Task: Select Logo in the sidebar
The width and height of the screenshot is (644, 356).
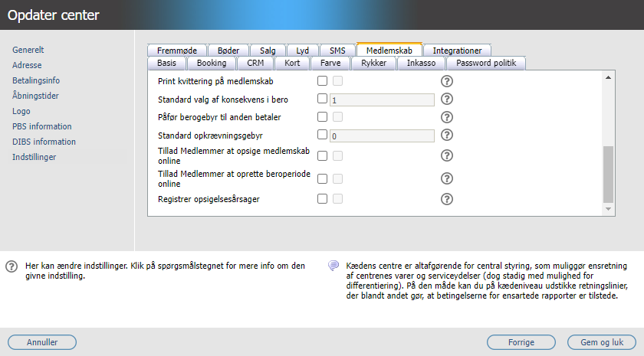Action: [x=21, y=111]
